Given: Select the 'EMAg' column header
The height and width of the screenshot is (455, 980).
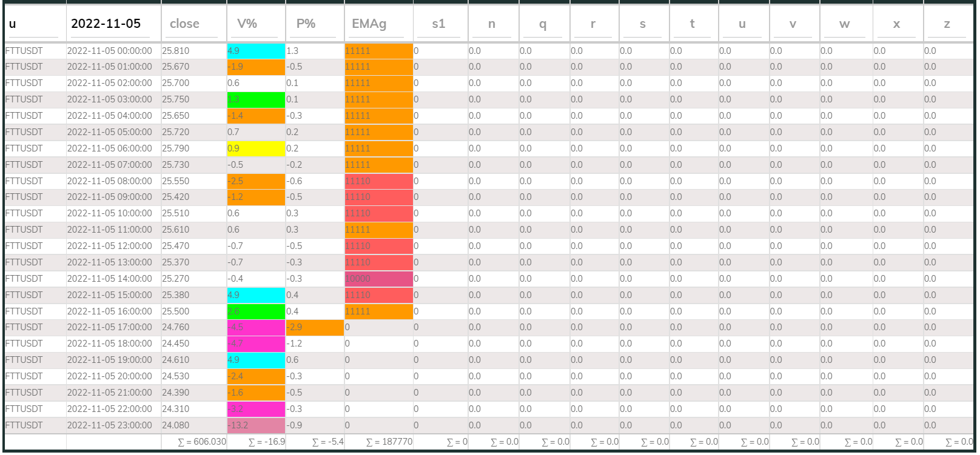Looking at the screenshot, I should 369,24.
